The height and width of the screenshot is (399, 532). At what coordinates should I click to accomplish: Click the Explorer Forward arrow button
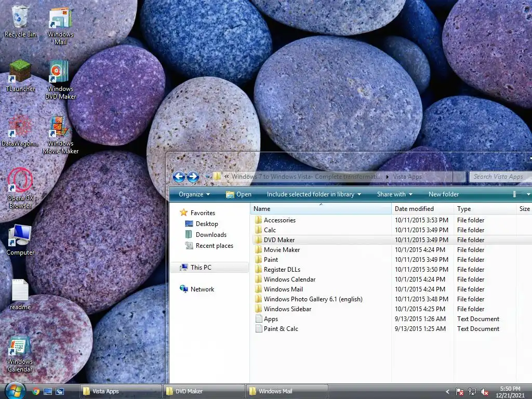[193, 177]
